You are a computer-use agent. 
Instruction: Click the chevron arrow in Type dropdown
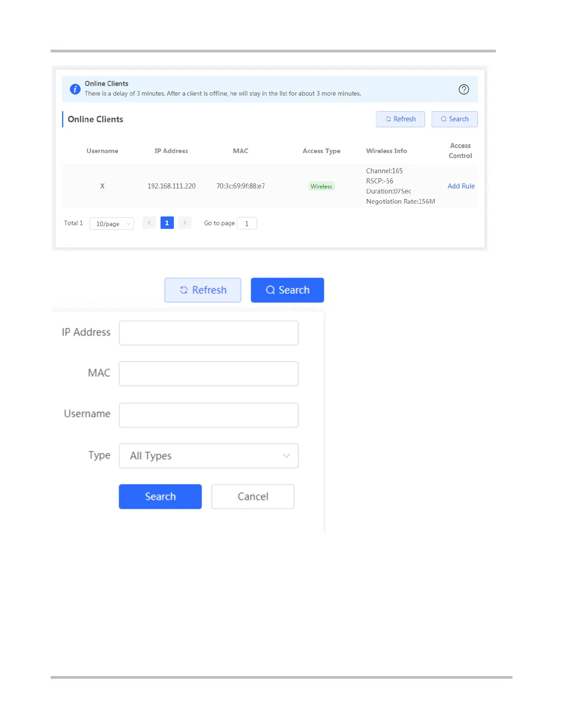(x=287, y=456)
